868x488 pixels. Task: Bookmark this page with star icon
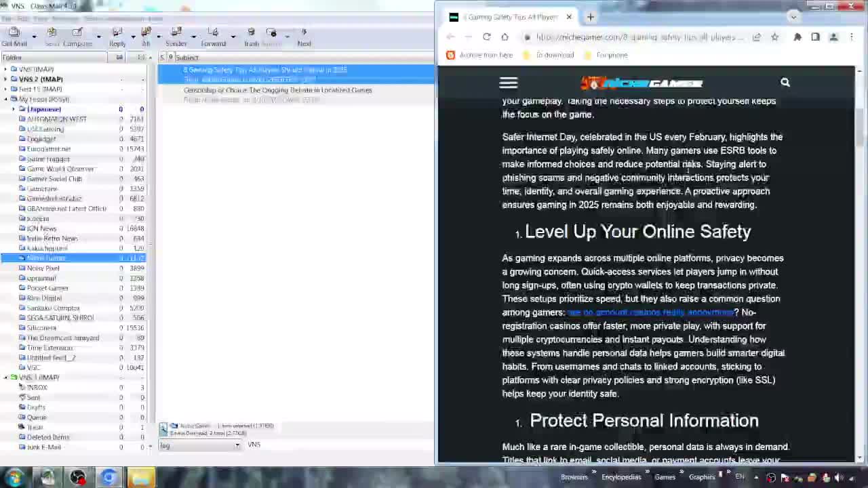[774, 37]
